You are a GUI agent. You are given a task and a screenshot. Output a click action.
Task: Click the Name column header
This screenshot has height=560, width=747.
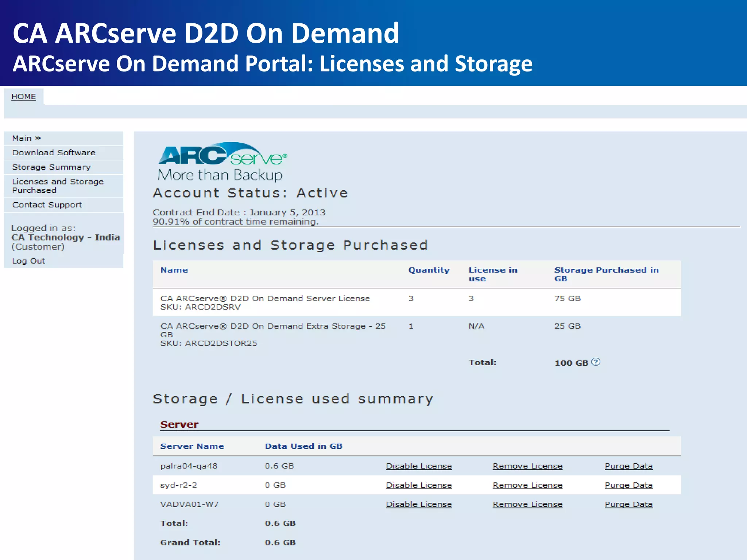(x=174, y=270)
